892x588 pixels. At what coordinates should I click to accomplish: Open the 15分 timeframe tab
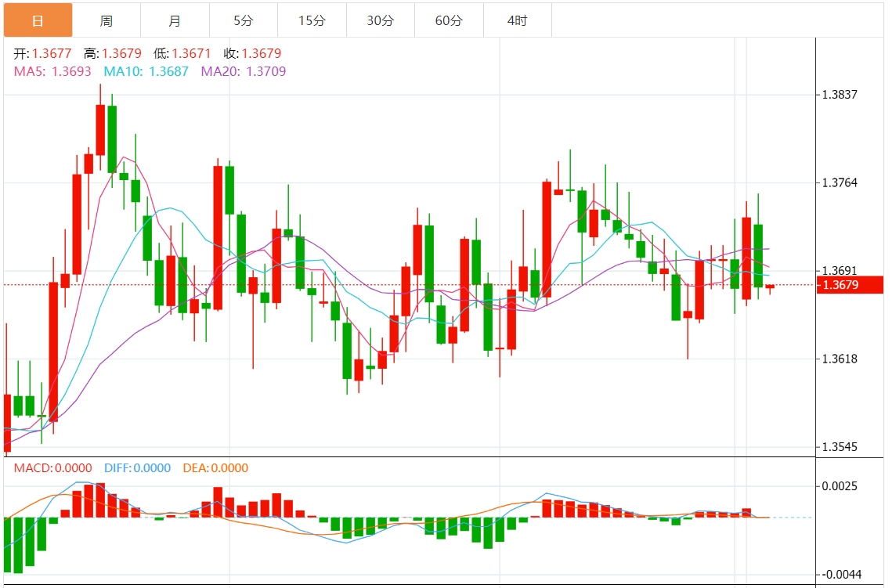312,20
